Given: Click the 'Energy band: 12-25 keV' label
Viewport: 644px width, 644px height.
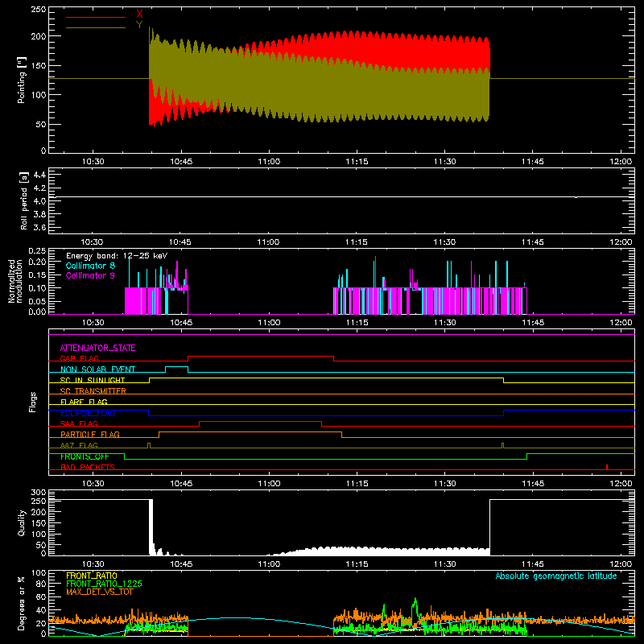Looking at the screenshot, I should click(x=117, y=256).
